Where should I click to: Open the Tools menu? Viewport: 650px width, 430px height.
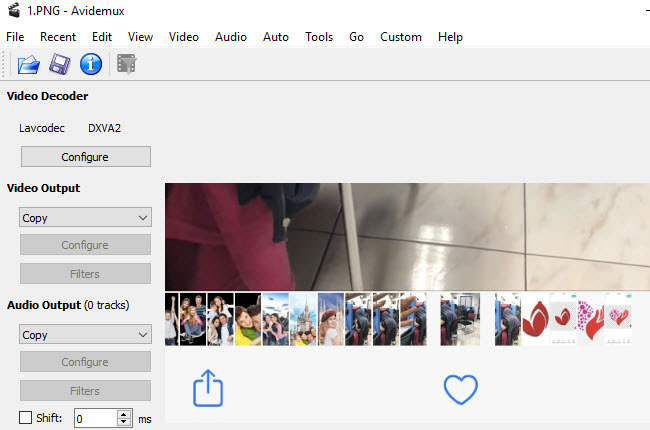click(x=319, y=37)
